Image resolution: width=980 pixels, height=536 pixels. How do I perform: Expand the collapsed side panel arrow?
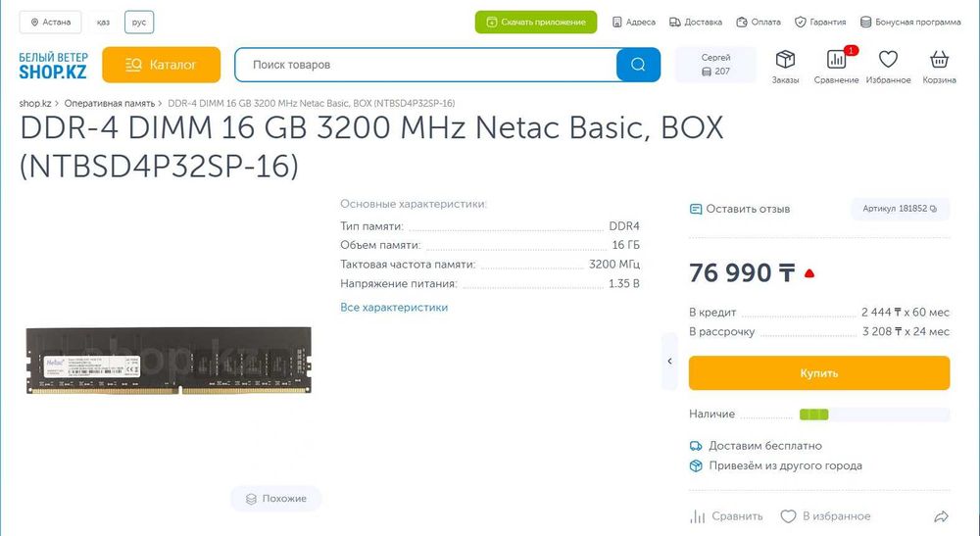[670, 361]
